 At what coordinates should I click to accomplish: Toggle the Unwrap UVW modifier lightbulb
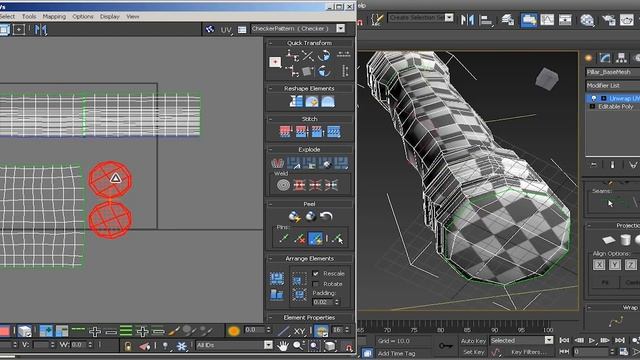593,98
